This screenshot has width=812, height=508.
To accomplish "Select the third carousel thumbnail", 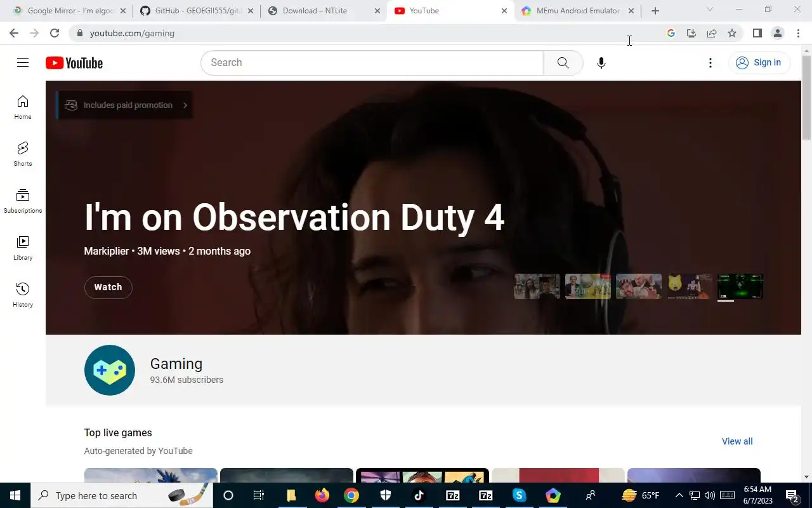I will click(x=639, y=286).
